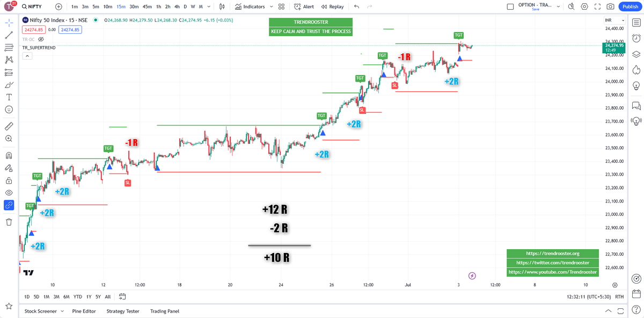This screenshot has height=318, width=644.
Task: Expand the timeframe dropdown arrow
Action: 208,6
